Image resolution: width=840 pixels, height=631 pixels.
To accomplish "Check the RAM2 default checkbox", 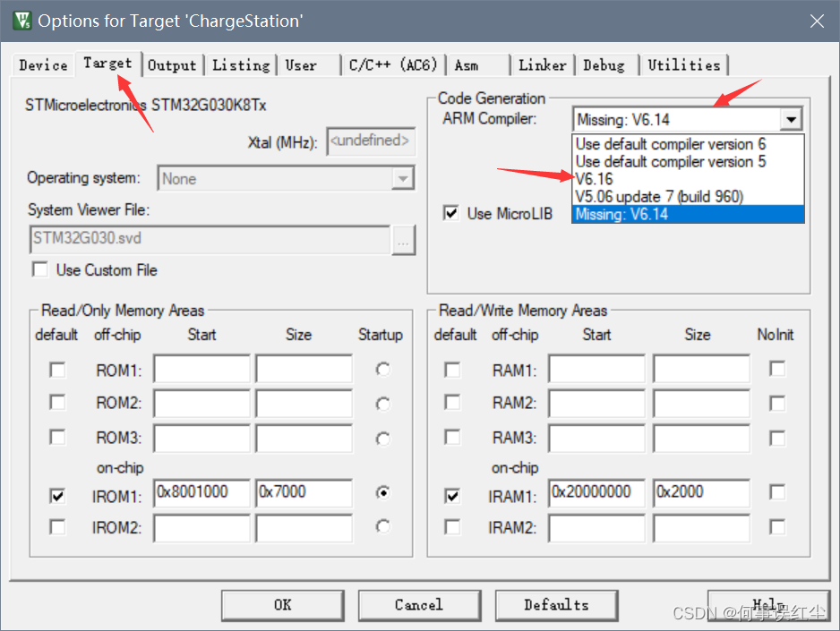I will [452, 403].
